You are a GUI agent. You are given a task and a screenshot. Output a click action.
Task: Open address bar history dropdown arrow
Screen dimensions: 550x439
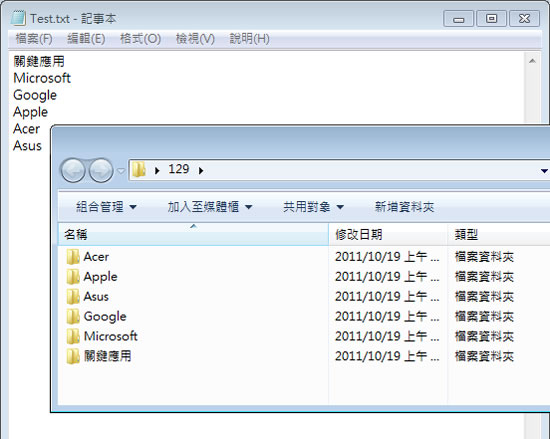pos(544,171)
